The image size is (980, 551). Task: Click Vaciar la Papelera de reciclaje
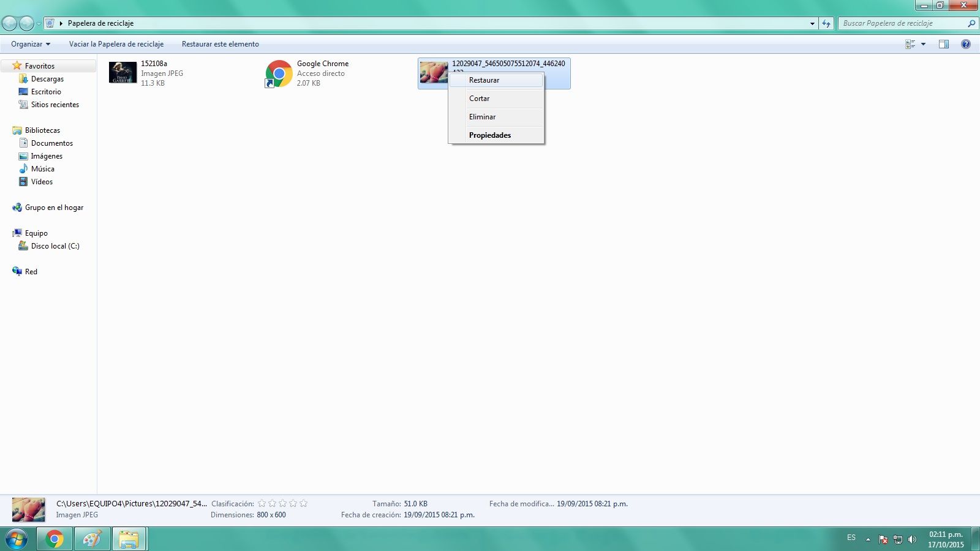click(x=116, y=44)
